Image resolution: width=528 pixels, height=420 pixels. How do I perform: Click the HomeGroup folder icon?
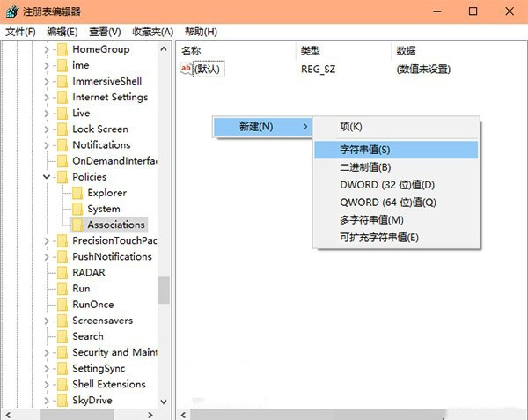(62, 49)
